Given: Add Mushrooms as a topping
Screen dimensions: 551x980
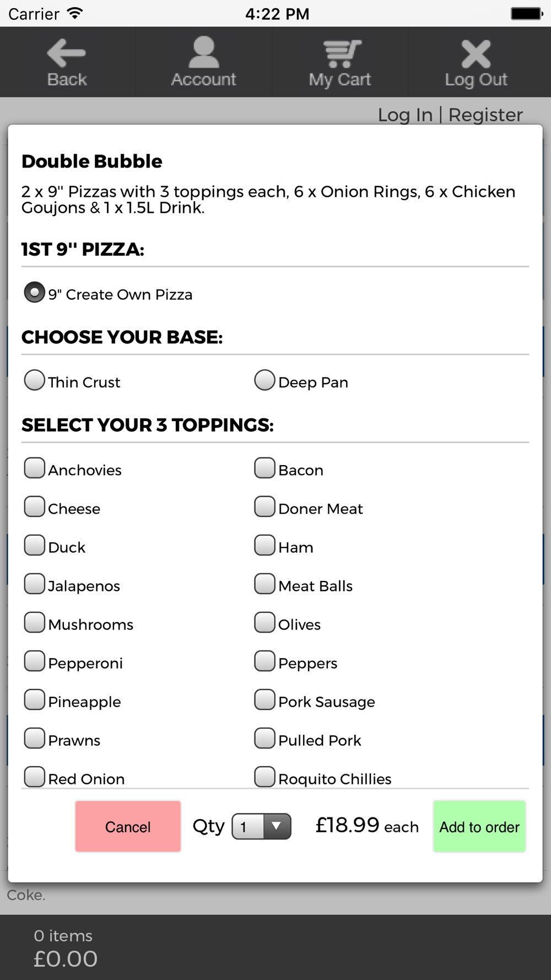Looking at the screenshot, I should 35,622.
